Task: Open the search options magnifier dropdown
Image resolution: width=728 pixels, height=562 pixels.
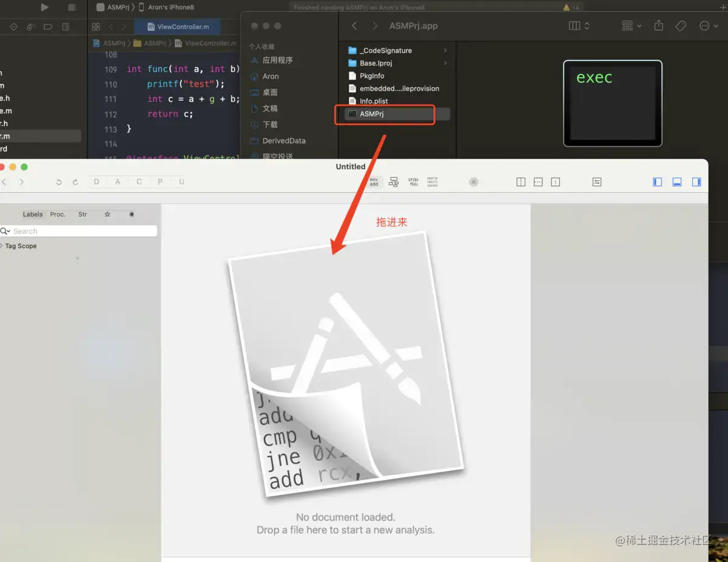Action: pos(5,231)
